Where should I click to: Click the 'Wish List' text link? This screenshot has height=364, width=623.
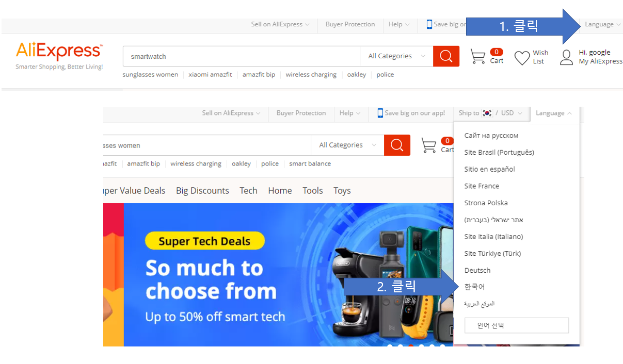540,57
